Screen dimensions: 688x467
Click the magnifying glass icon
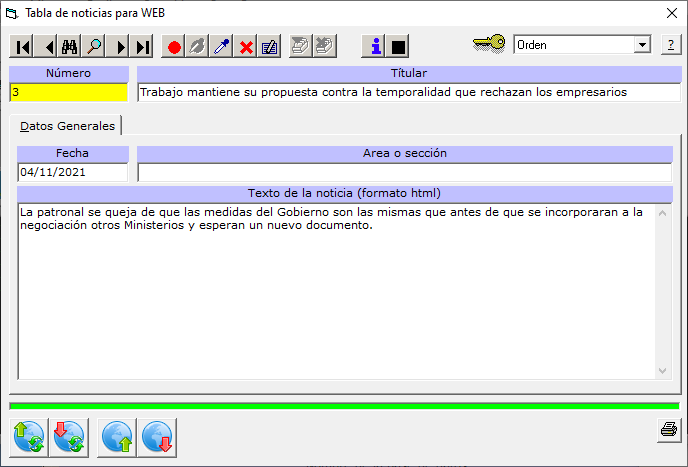pos(94,47)
